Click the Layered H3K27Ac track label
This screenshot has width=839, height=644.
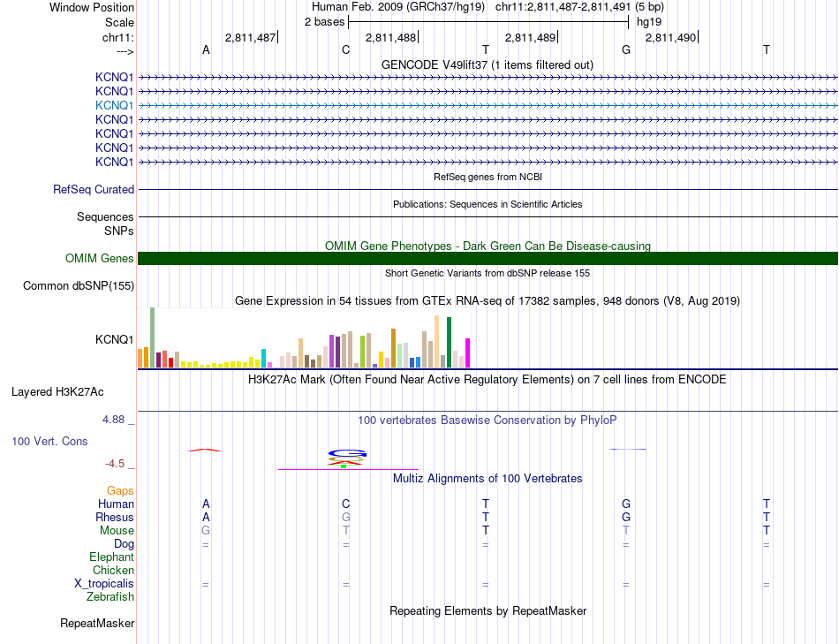(57, 392)
